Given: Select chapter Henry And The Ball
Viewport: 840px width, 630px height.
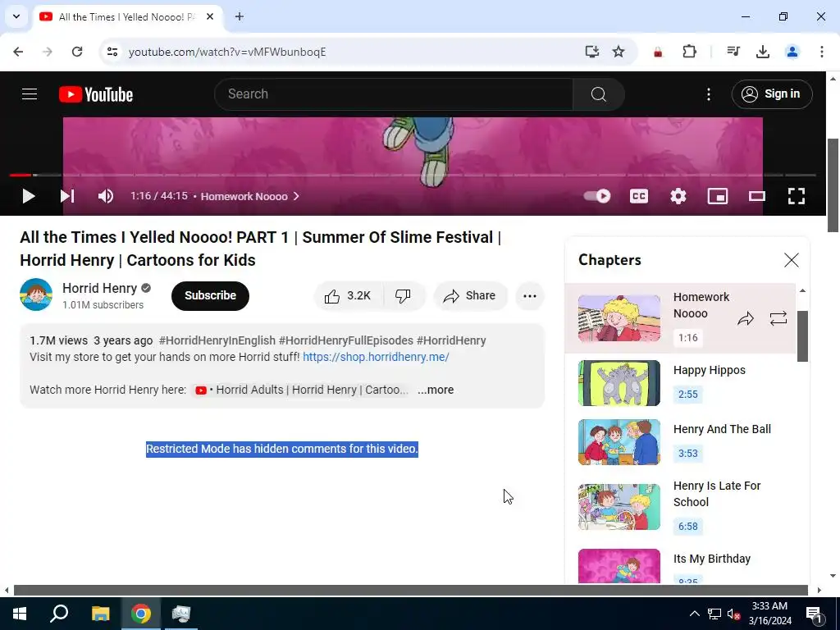Looking at the screenshot, I should (680, 442).
